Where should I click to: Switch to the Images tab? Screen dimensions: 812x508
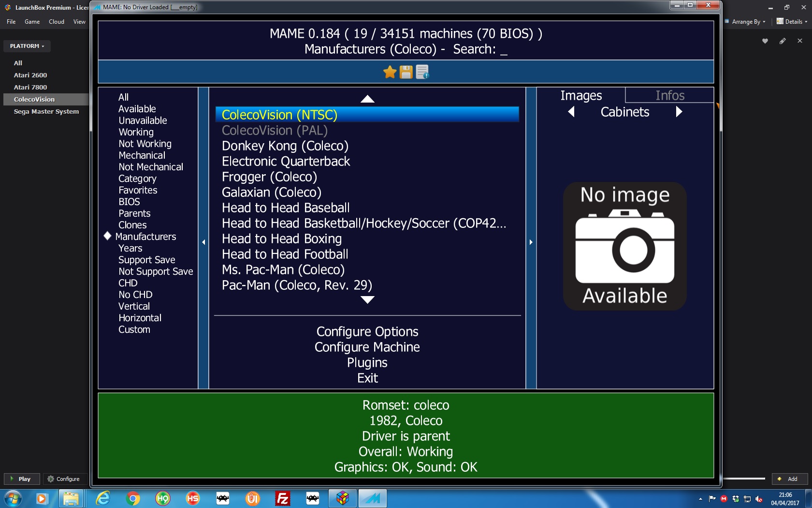point(581,95)
